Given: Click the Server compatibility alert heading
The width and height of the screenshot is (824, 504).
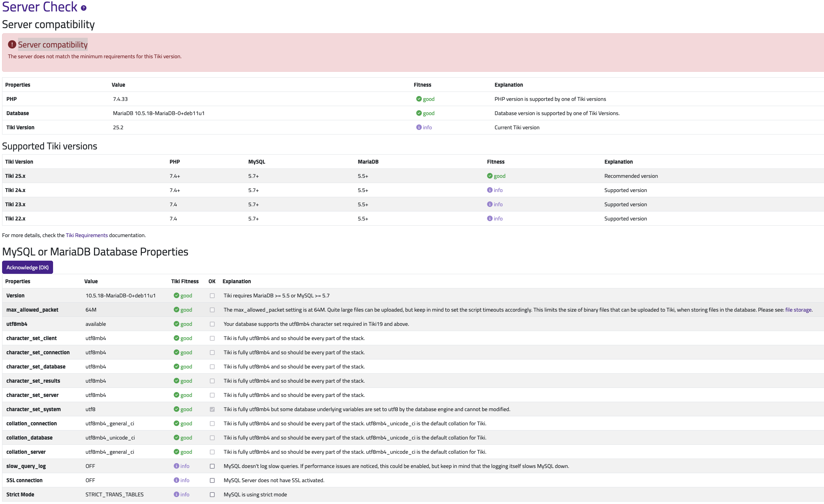Looking at the screenshot, I should [x=53, y=44].
